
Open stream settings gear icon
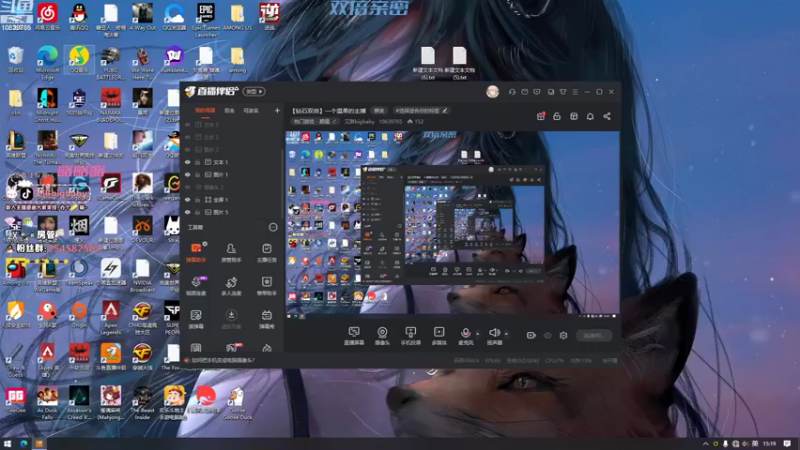point(563,335)
